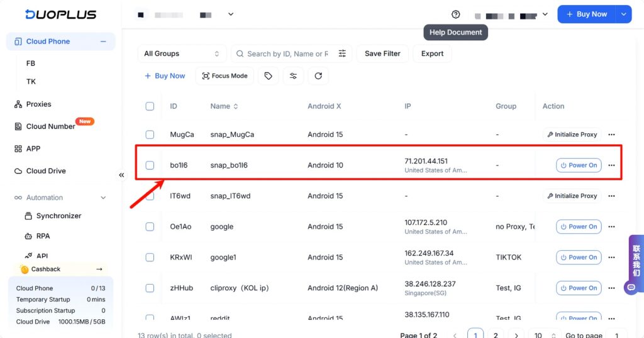Open the three-dots menu for the bo1l6 row
The image size is (644, 338).
611,165
